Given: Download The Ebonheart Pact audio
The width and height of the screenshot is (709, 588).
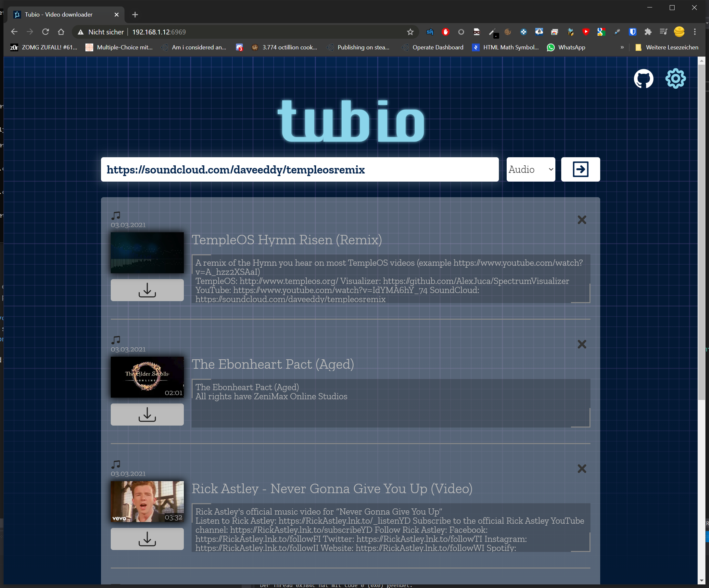Looking at the screenshot, I should (147, 414).
